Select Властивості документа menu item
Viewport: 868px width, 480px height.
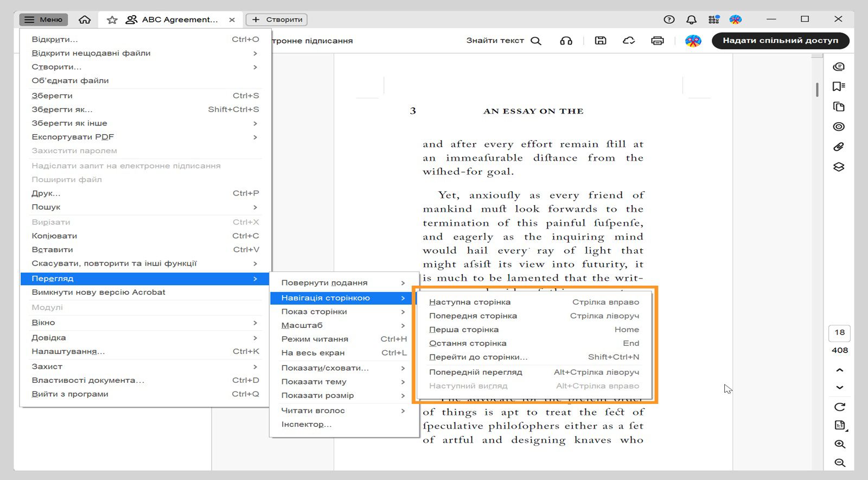145,380
